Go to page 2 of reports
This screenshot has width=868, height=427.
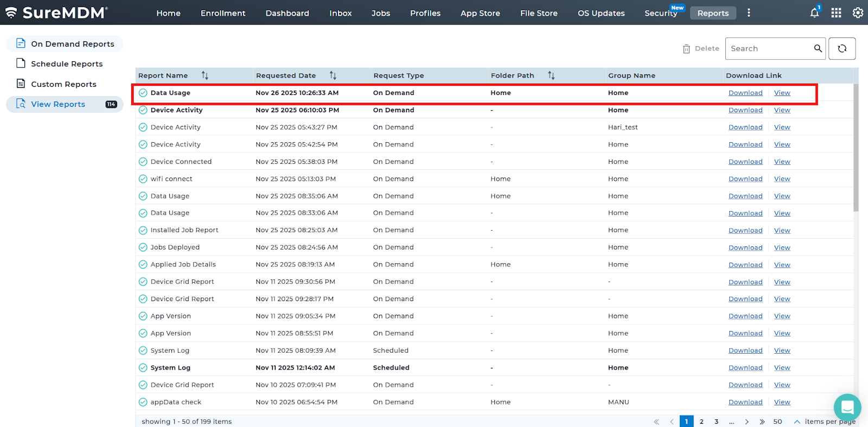(701, 422)
